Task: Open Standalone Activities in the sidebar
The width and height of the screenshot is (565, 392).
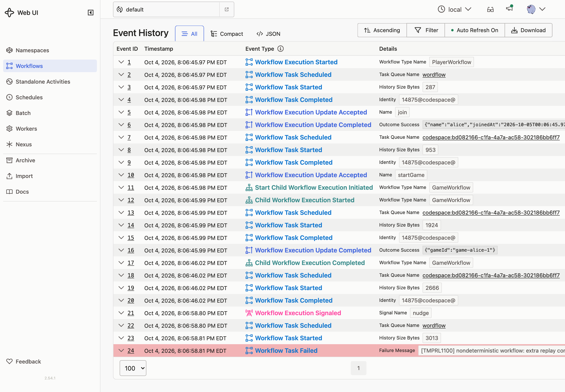Action: coord(50,82)
